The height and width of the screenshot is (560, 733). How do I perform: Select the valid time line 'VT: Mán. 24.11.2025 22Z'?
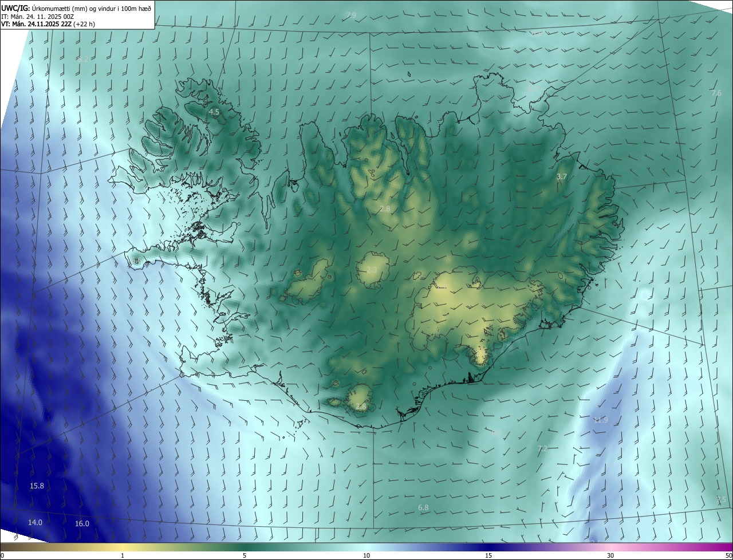36,24
